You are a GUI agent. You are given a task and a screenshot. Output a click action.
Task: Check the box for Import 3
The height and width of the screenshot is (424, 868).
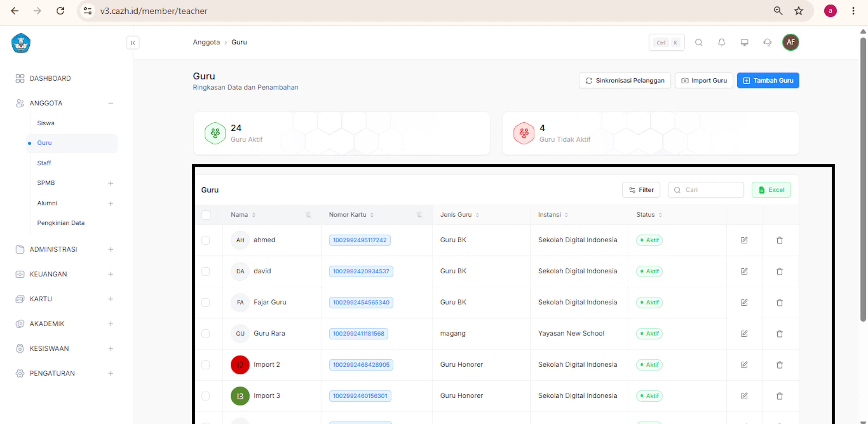(x=205, y=396)
